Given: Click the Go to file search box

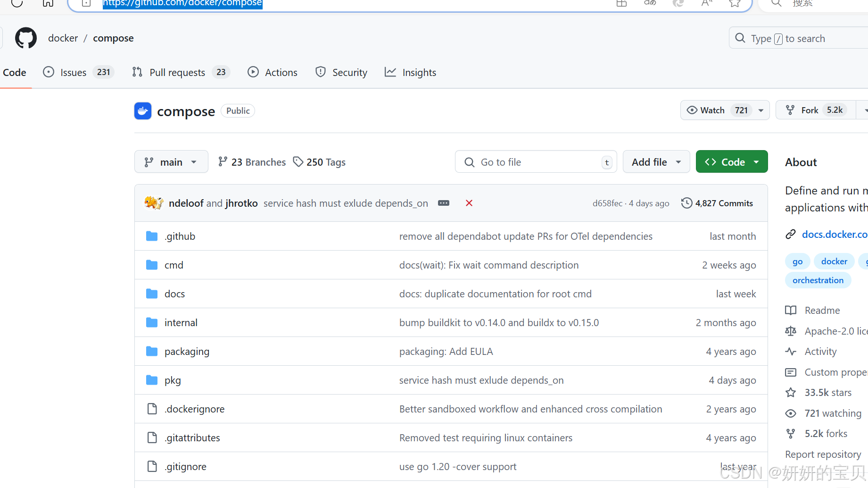Looking at the screenshot, I should (x=536, y=162).
